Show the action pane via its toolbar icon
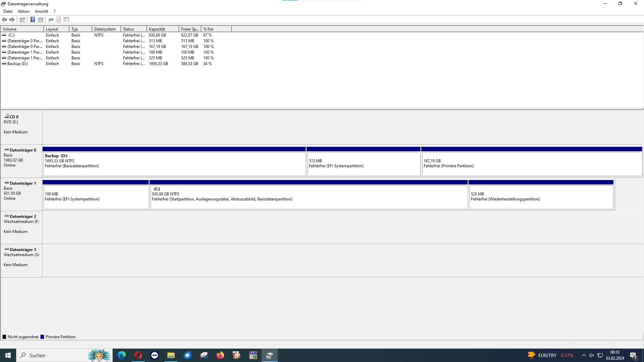Viewport: 644px width, 362px height. pos(41,19)
